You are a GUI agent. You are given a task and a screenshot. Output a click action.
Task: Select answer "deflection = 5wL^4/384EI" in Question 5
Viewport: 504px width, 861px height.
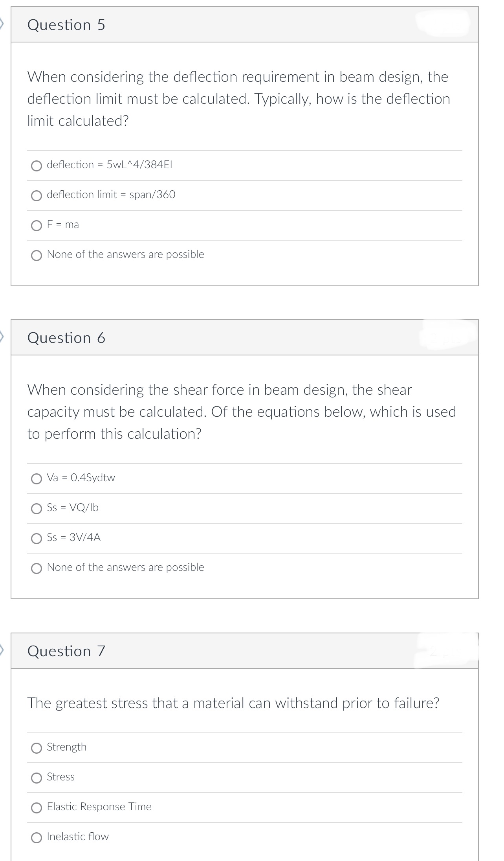click(37, 166)
